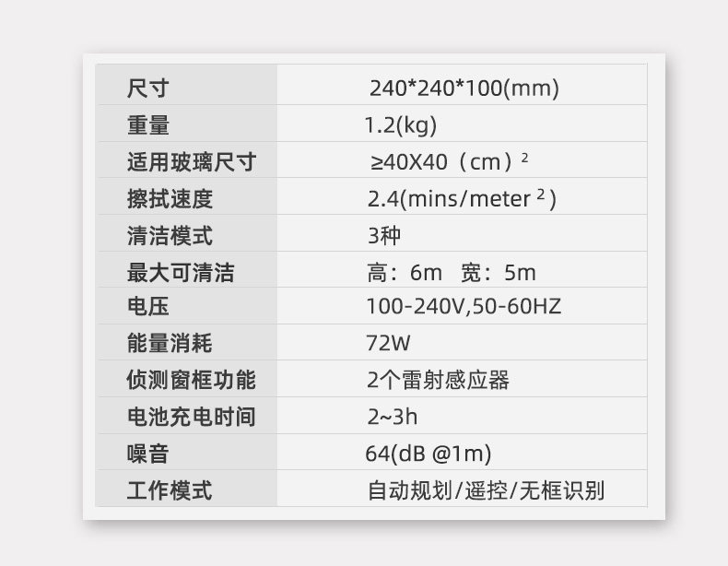This screenshot has height=566, width=728.
Task: Click the 能量消耗 label
Action: (x=170, y=344)
